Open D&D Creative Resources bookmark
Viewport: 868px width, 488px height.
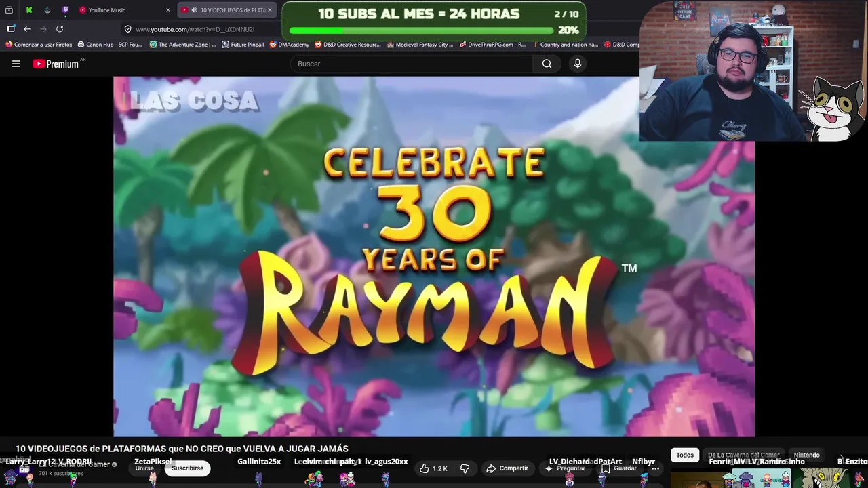pyautogui.click(x=347, y=45)
